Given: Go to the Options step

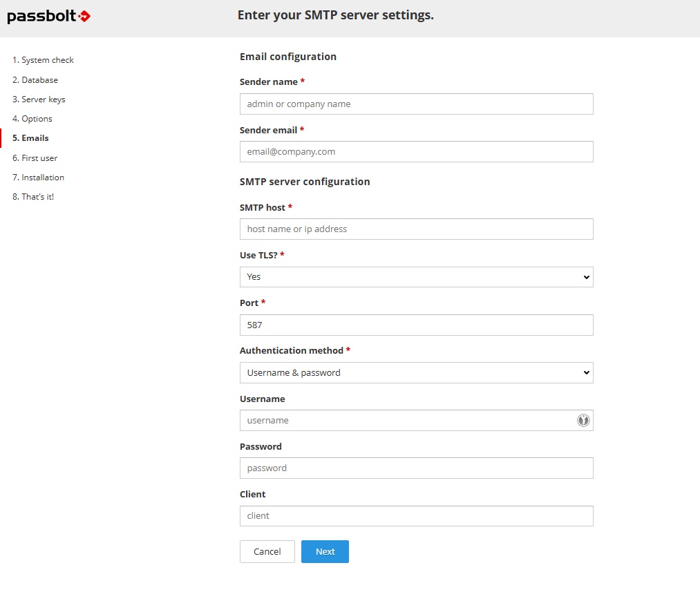Looking at the screenshot, I should [32, 118].
